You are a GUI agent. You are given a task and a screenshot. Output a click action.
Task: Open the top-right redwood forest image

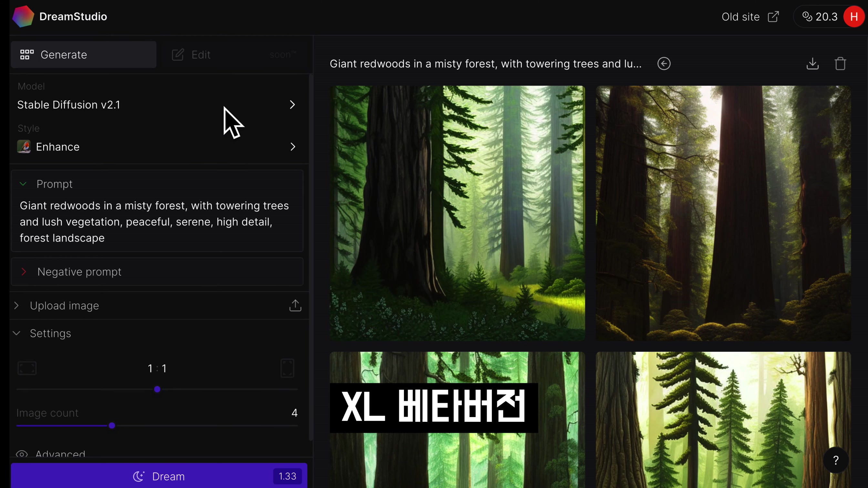[x=723, y=213]
